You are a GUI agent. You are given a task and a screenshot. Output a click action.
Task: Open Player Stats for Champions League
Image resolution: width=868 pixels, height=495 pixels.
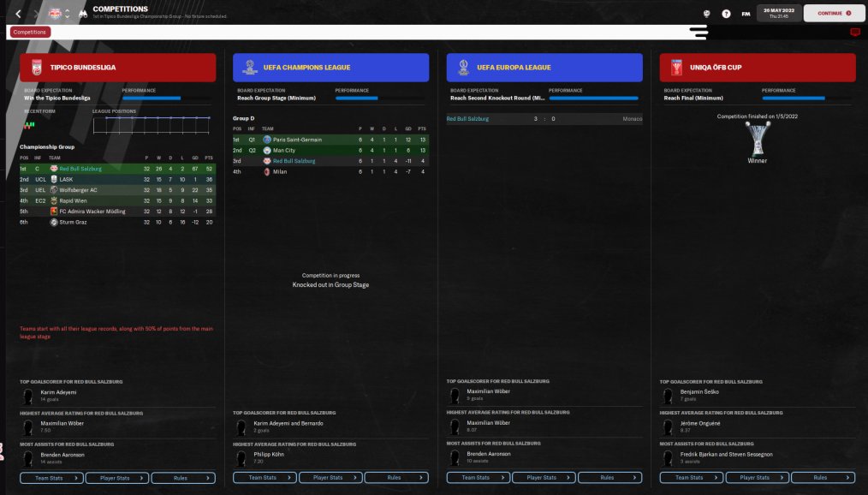point(331,477)
